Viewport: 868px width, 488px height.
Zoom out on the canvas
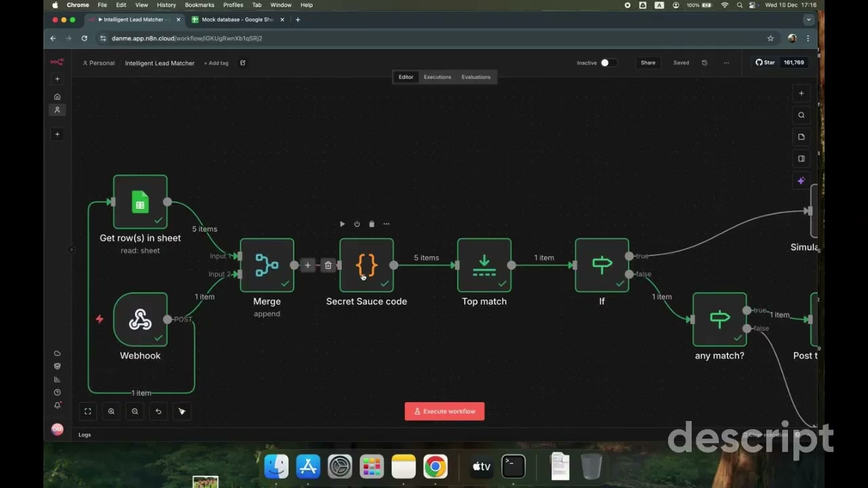pyautogui.click(x=135, y=411)
